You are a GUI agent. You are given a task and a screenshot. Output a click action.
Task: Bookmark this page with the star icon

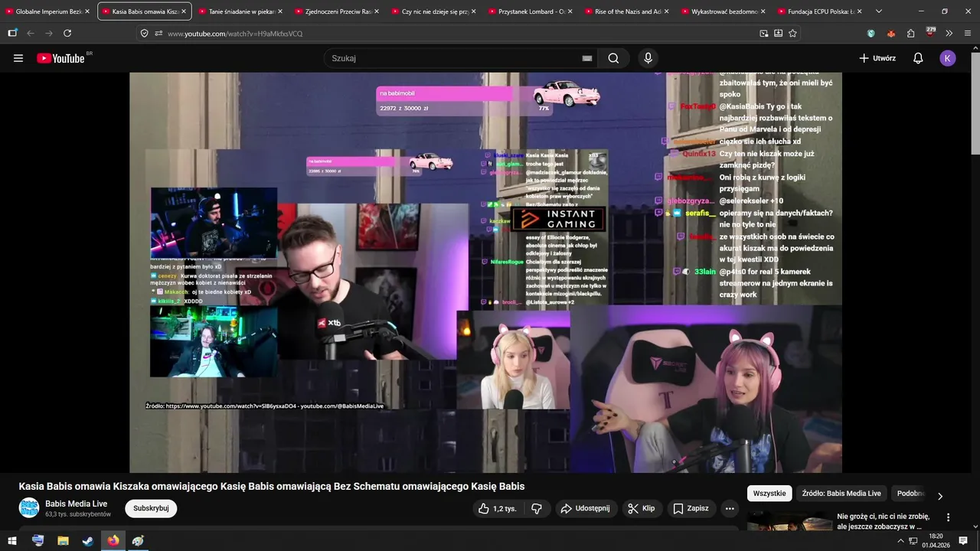tap(792, 33)
